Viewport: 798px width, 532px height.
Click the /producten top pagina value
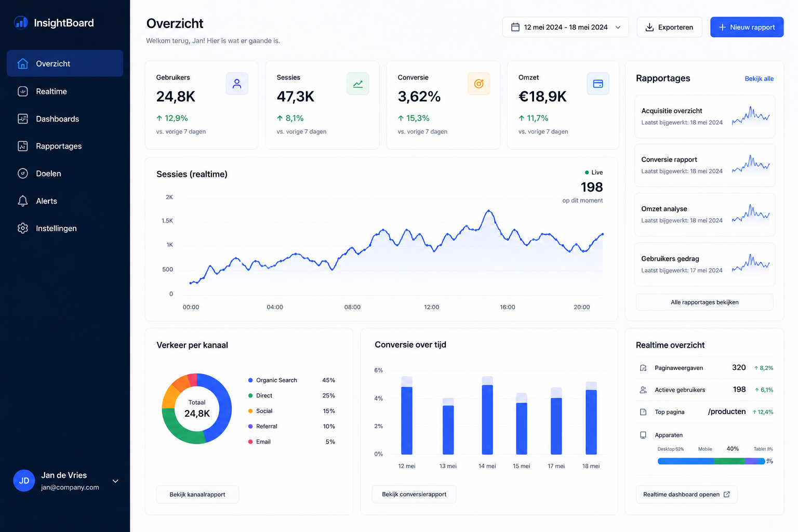[727, 411]
